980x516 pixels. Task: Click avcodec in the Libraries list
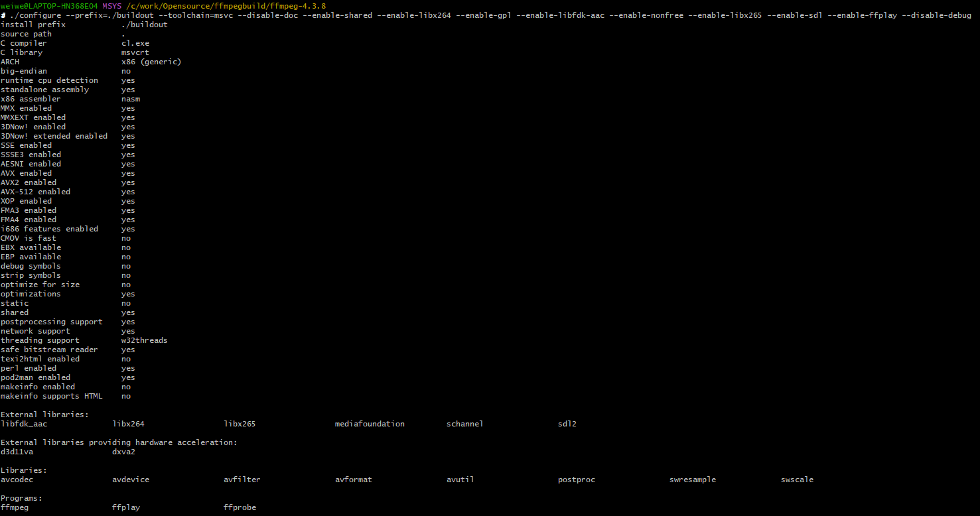(x=17, y=480)
